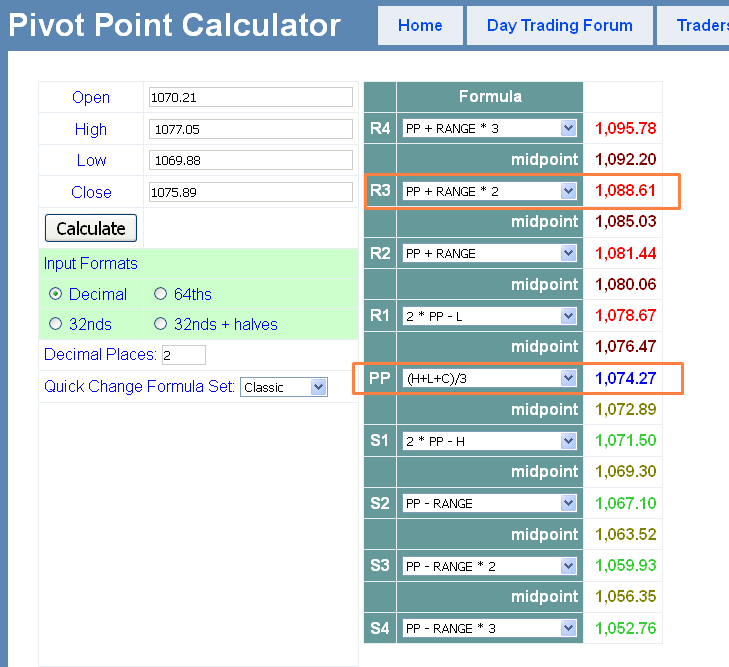Open the Quick Change Formula Set dropdown
Image resolution: width=729 pixels, height=667 pixels.
(x=284, y=387)
